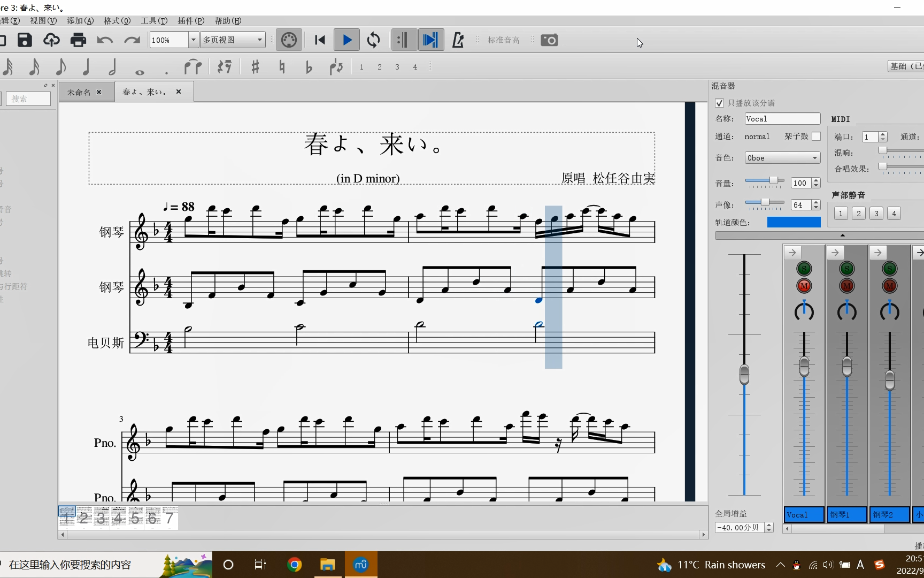This screenshot has height=578, width=924.
Task: Take a snapshot with the camera icon
Action: point(549,40)
